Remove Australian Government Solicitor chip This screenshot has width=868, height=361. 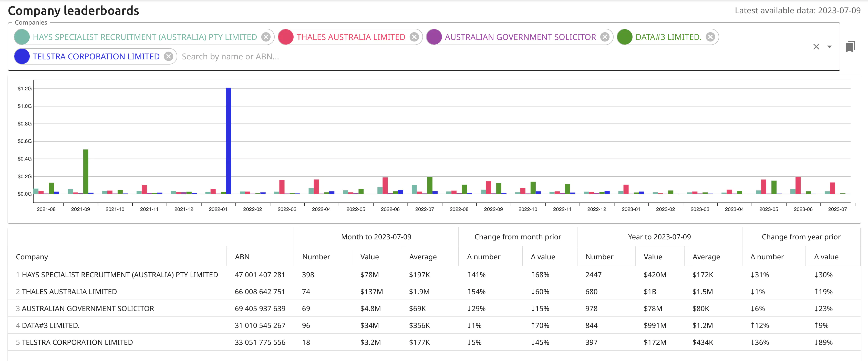(x=605, y=37)
